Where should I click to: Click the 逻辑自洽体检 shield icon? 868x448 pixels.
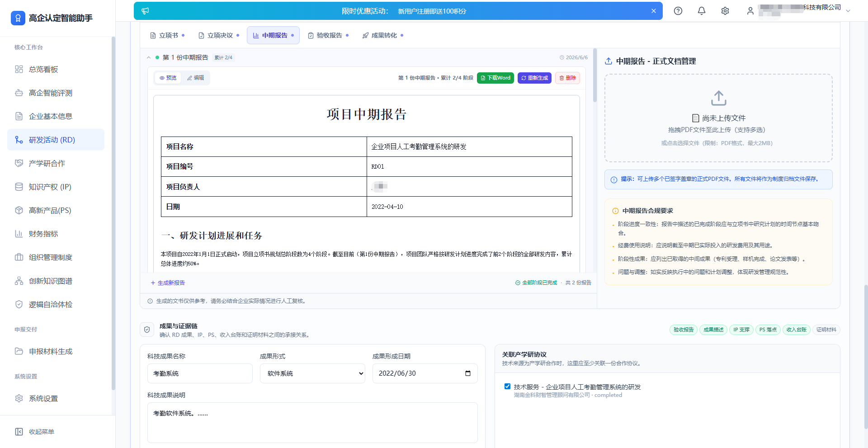coord(19,304)
